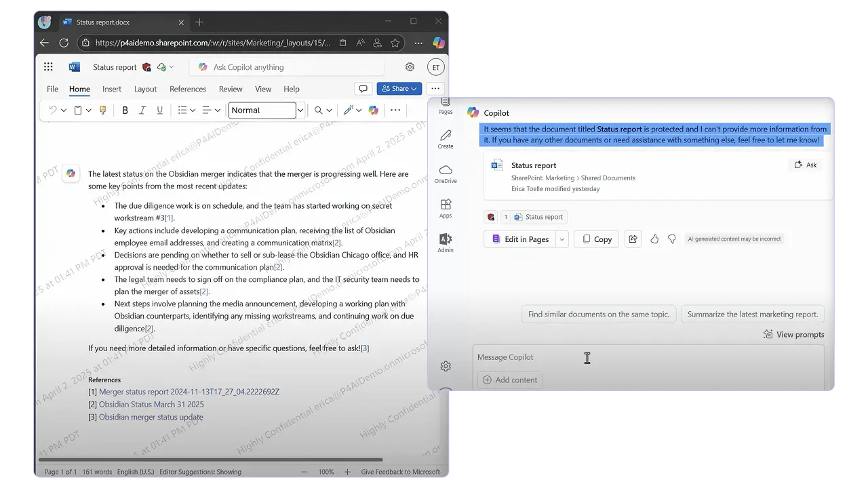
Task: Open Create in Copilot sidebar
Action: point(446,140)
